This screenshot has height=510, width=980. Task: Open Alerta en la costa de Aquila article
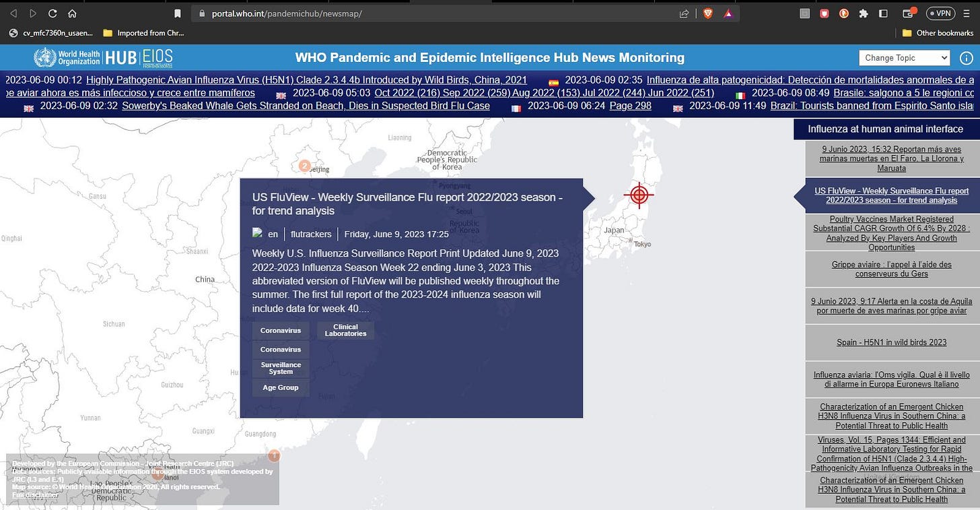[x=891, y=306]
